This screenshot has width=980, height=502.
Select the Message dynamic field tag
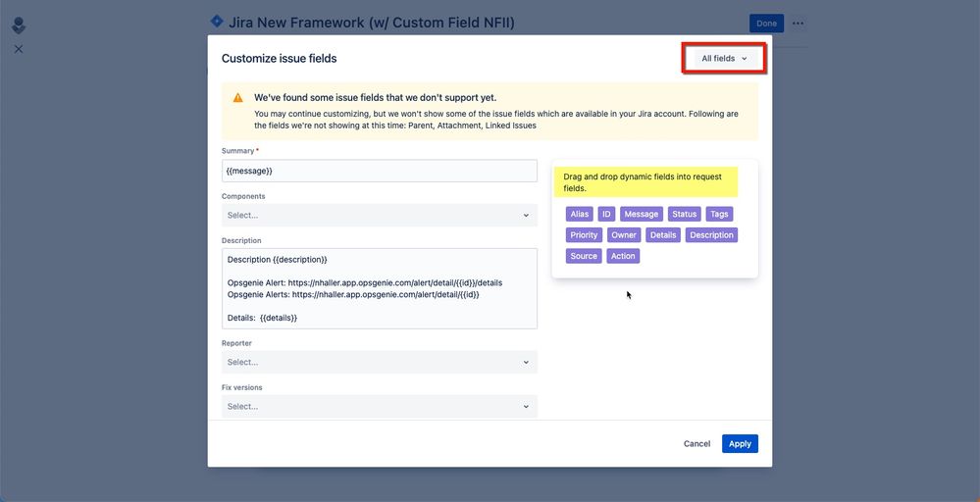642,214
